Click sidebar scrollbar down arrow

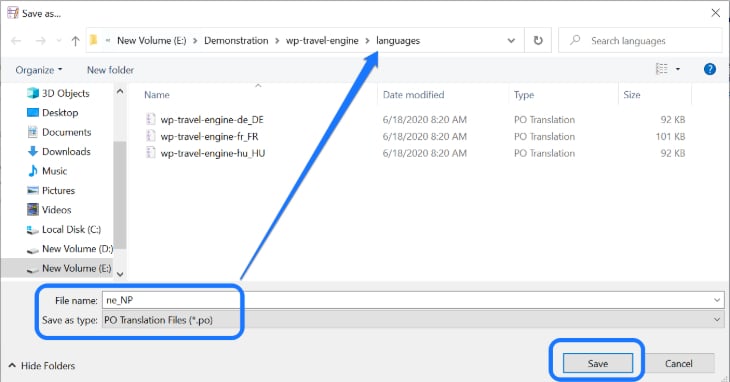coord(120,274)
